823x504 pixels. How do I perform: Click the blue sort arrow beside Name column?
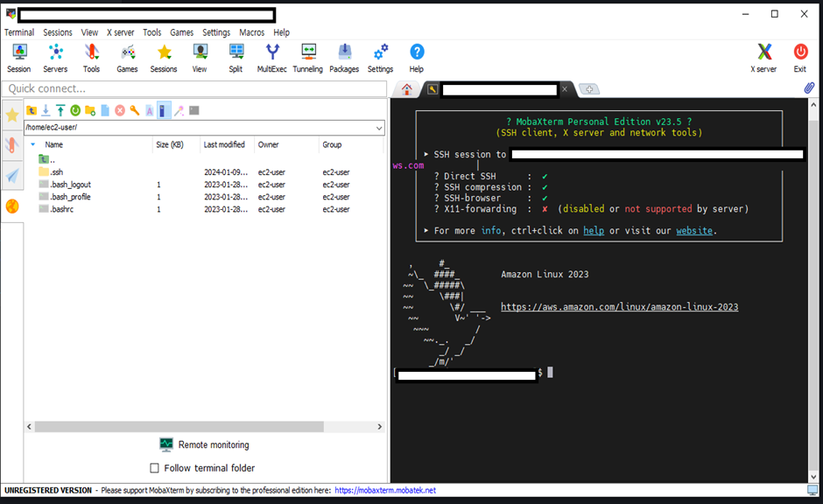tap(32, 144)
